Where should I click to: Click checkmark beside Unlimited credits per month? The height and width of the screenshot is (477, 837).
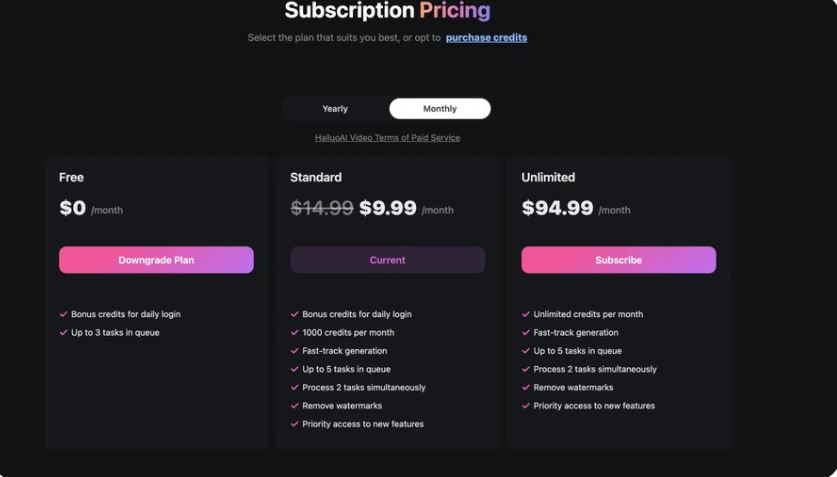pyautogui.click(x=526, y=314)
